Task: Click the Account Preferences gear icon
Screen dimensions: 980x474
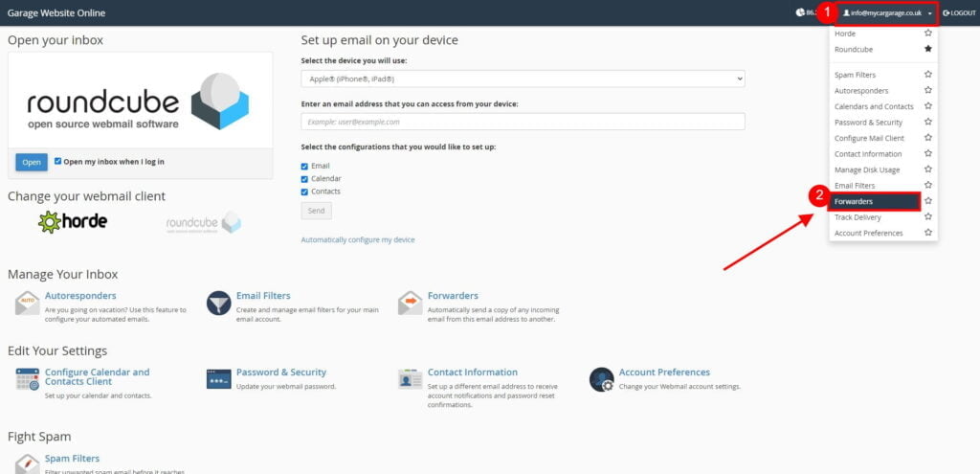Action: click(601, 379)
